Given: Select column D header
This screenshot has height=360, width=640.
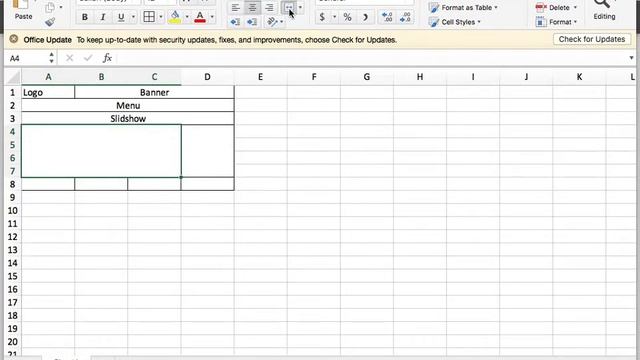Looking at the screenshot, I should 207,77.
